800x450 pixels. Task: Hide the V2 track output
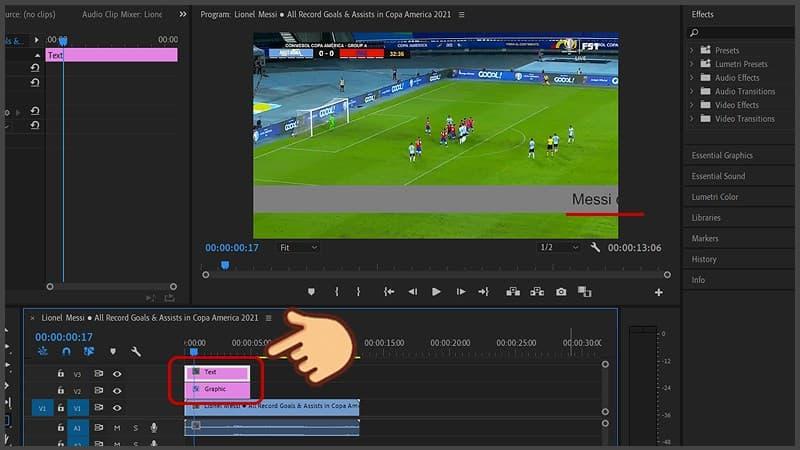coord(117,391)
